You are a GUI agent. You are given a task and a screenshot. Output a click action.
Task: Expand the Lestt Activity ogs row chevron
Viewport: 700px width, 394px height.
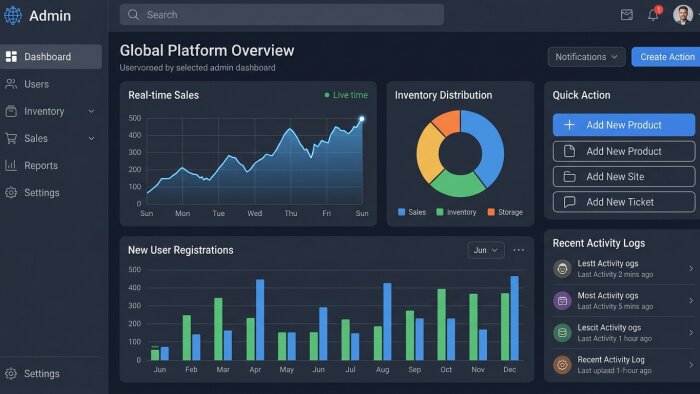tap(691, 269)
